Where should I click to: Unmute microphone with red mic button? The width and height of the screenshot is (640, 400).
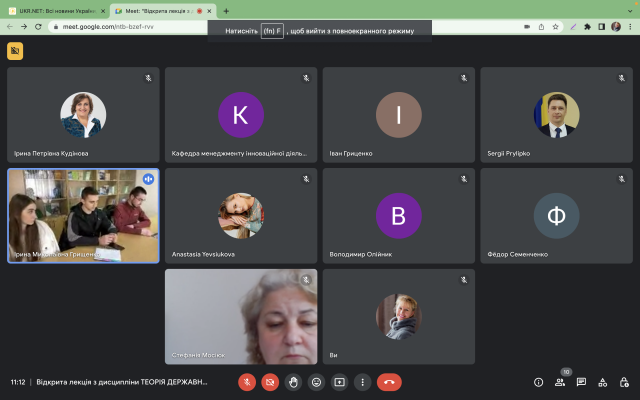click(x=247, y=382)
